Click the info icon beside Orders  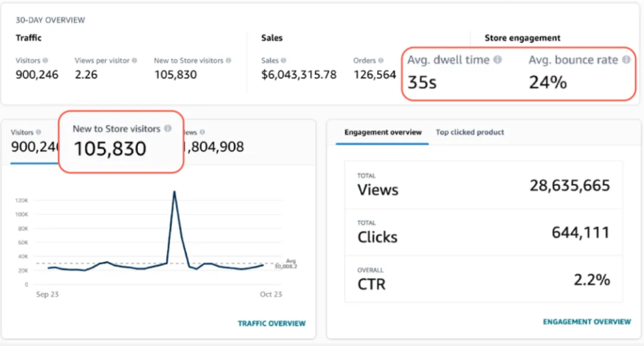tap(381, 61)
